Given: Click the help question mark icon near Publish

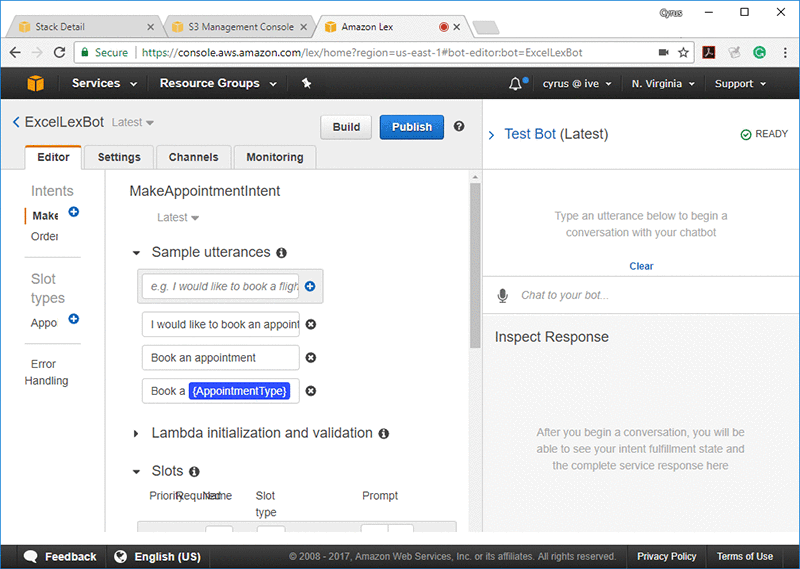Looking at the screenshot, I should [x=459, y=126].
